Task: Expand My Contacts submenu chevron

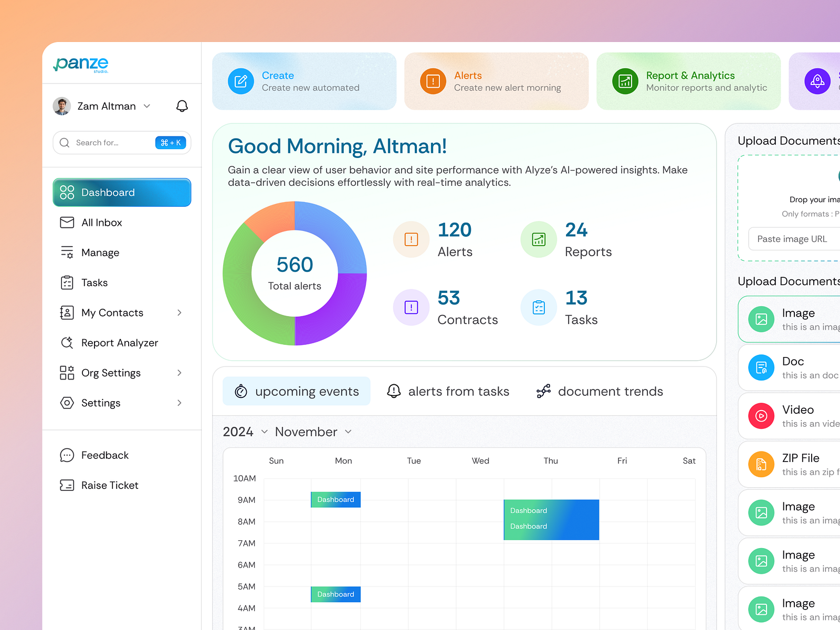Action: click(x=180, y=313)
